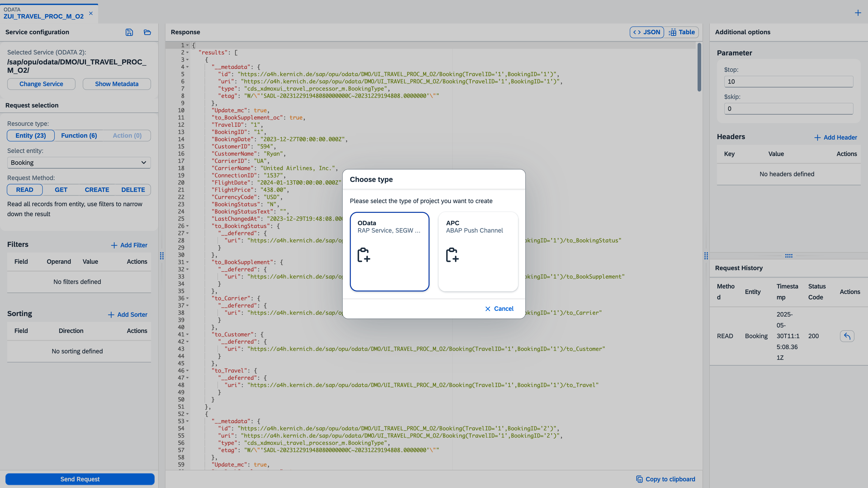Viewport: 868px width, 488px height.
Task: Click the $top input field
Action: [x=789, y=82]
